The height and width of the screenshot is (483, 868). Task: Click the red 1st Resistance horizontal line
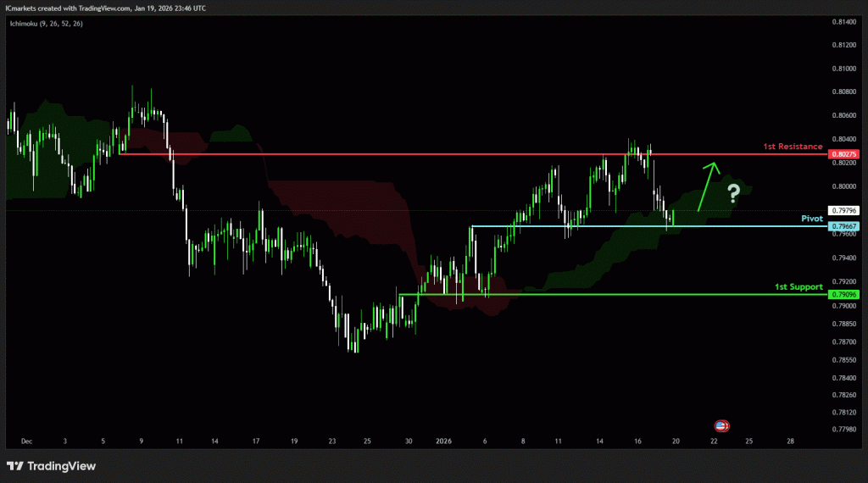click(424, 154)
